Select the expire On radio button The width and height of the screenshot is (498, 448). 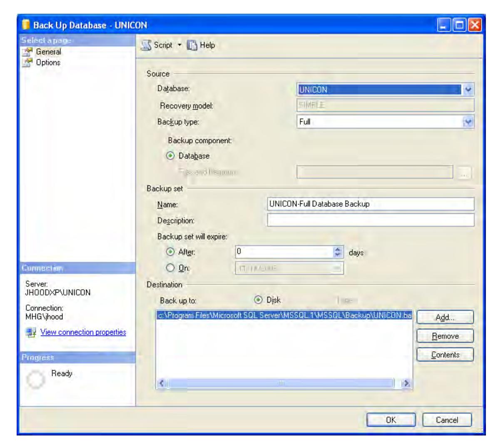coord(171,268)
